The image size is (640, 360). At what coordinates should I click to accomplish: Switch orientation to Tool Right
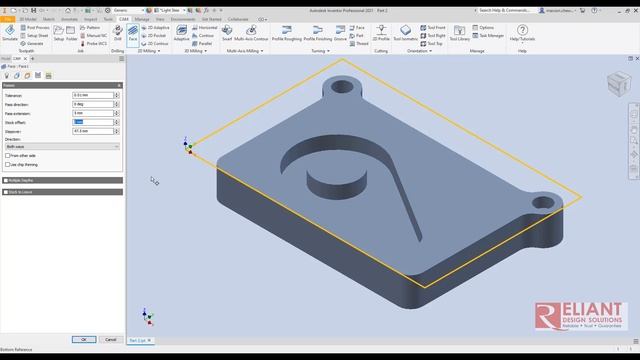pos(433,36)
